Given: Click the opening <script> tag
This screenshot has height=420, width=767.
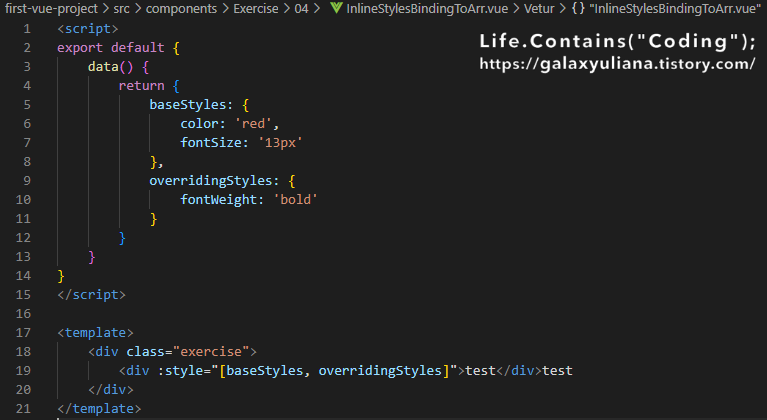Looking at the screenshot, I should pyautogui.click(x=88, y=29).
